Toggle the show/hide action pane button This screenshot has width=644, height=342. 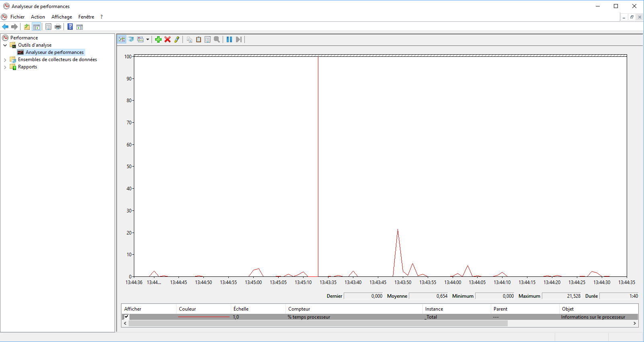[80, 27]
